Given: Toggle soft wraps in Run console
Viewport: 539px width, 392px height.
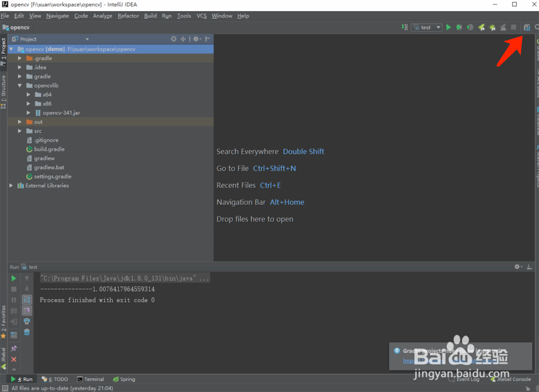Looking at the screenshot, I should [x=27, y=300].
